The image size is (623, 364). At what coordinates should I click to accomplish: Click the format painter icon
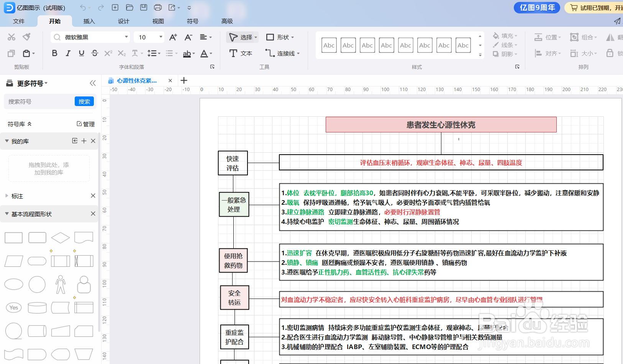click(26, 37)
